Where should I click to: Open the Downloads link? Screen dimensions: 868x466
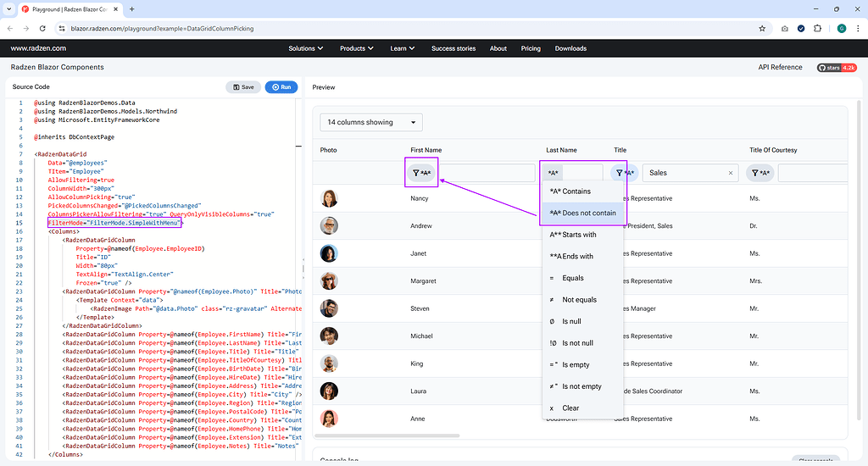click(x=570, y=48)
